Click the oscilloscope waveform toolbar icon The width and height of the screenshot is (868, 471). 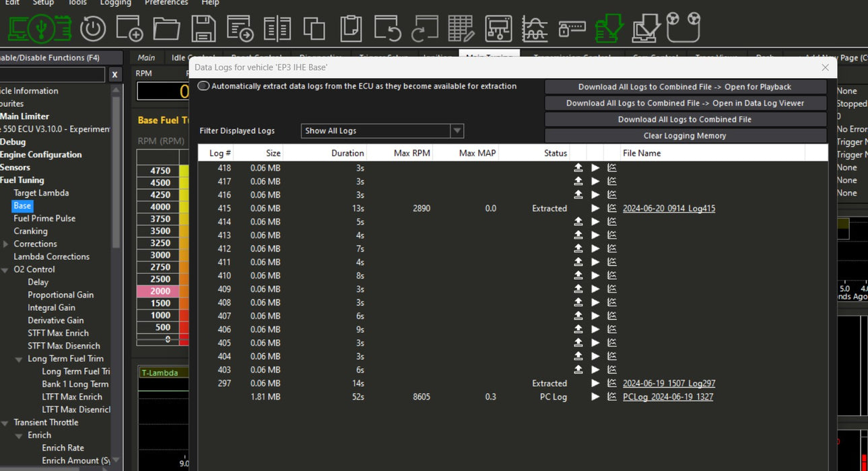click(x=535, y=28)
